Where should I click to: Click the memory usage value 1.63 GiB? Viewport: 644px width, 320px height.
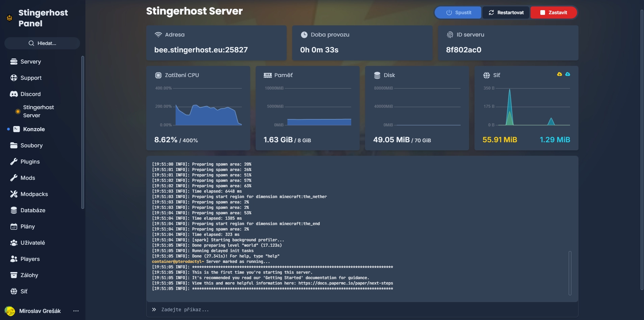[x=278, y=140]
